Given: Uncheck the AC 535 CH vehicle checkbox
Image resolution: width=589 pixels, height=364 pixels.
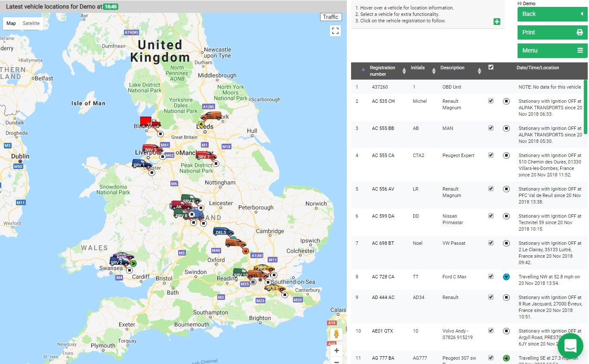Looking at the screenshot, I should click(491, 101).
